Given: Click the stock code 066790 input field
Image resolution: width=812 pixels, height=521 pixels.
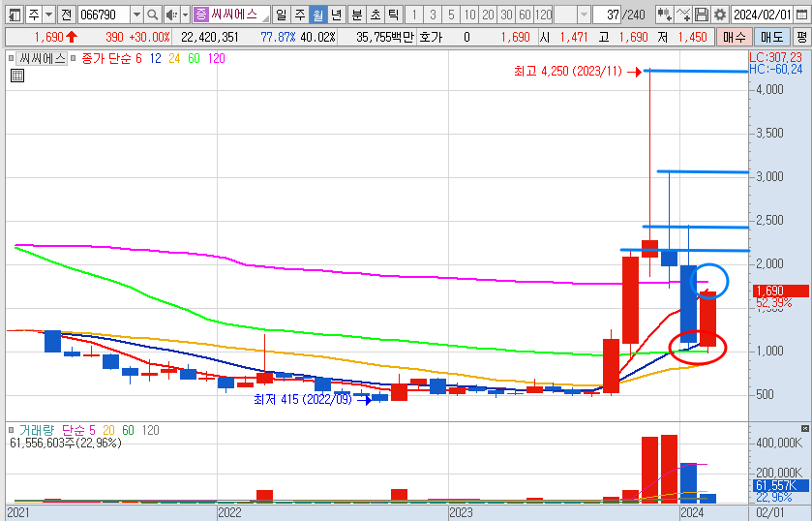Looking at the screenshot, I should pyautogui.click(x=104, y=15).
